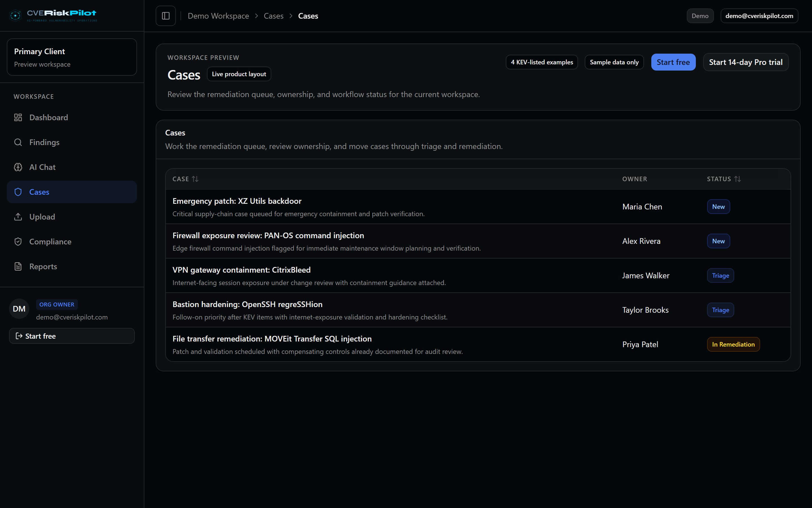Viewport: 812px width, 508px height.
Task: Click demo@cveriskpilot.com account button in header
Action: pos(759,16)
